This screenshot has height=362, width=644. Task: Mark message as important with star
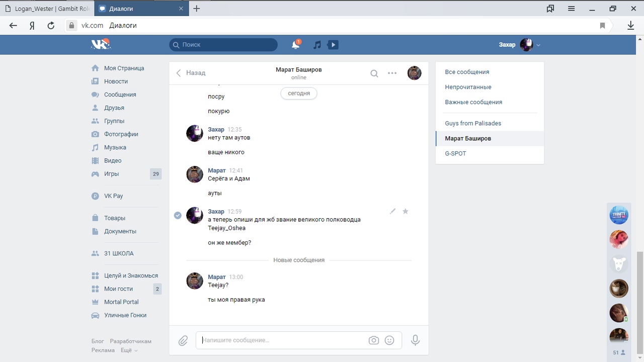406,211
